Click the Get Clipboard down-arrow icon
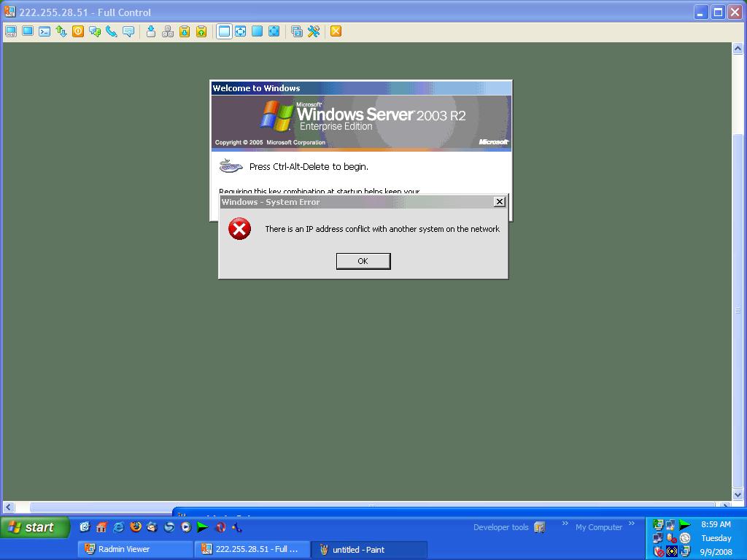The height and width of the screenshot is (560, 747). click(185, 31)
